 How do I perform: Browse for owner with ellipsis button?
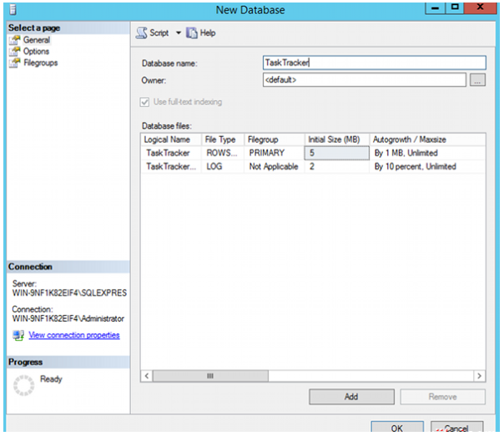pos(477,80)
